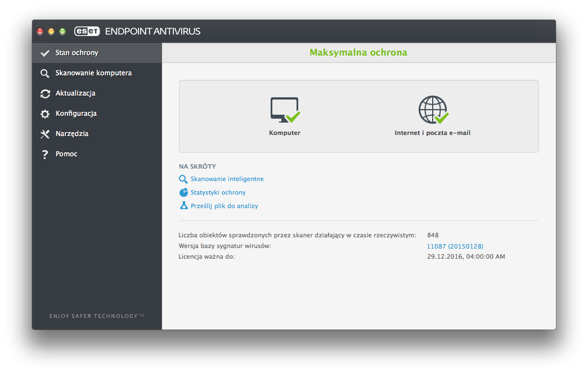Click ENDPOINT ANTIVIRUS title text

pyautogui.click(x=152, y=31)
